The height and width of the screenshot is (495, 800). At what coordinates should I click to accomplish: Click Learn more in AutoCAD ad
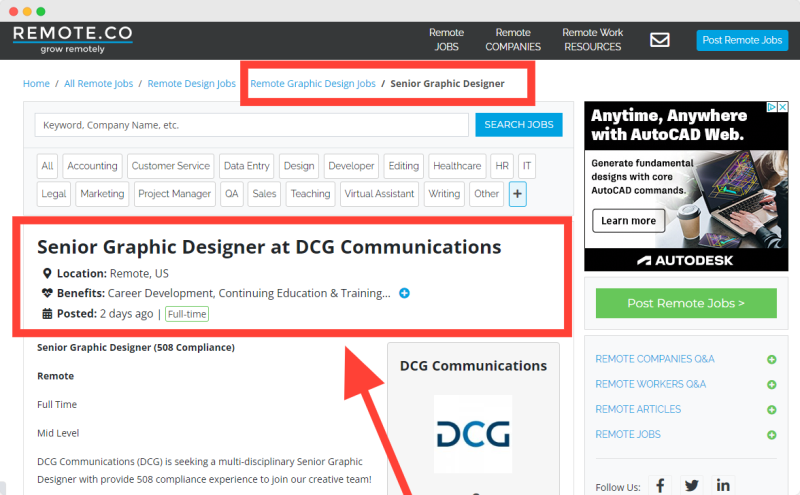click(628, 220)
